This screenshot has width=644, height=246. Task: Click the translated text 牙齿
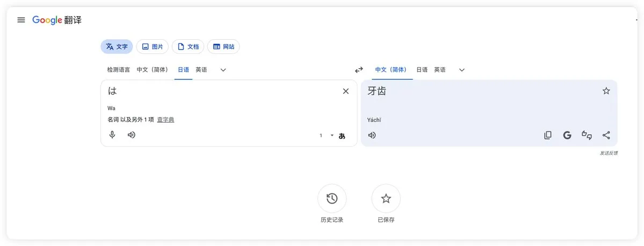click(x=377, y=91)
